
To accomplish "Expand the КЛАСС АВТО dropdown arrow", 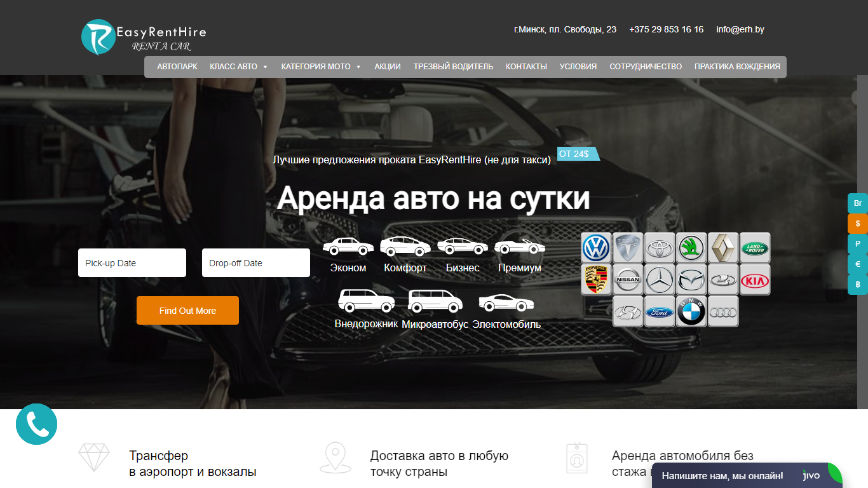I will coord(265,67).
